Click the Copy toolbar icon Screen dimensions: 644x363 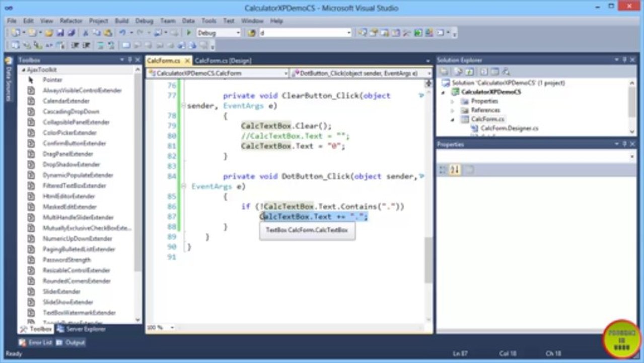pyautogui.click(x=97, y=33)
